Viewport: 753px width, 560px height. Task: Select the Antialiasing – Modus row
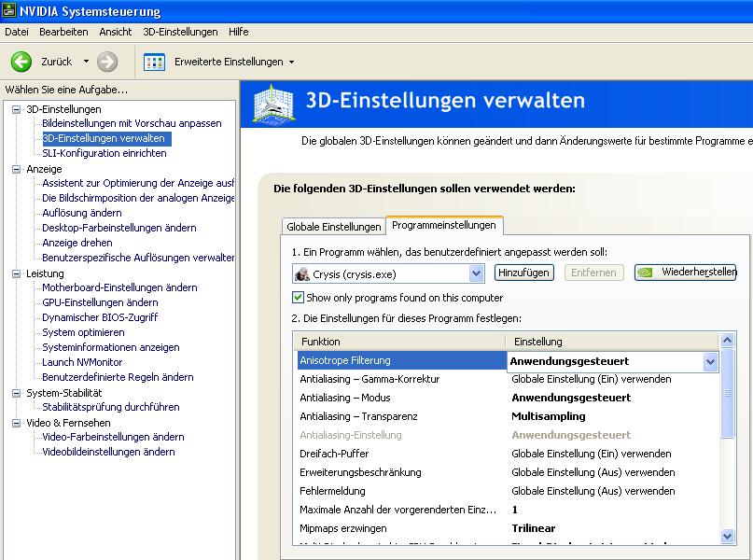pyautogui.click(x=508, y=399)
